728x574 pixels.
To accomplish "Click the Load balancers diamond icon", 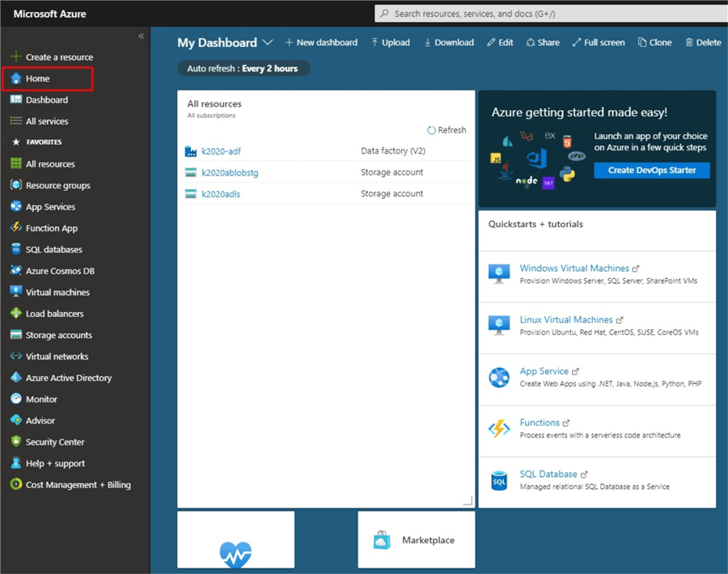I will [x=16, y=313].
